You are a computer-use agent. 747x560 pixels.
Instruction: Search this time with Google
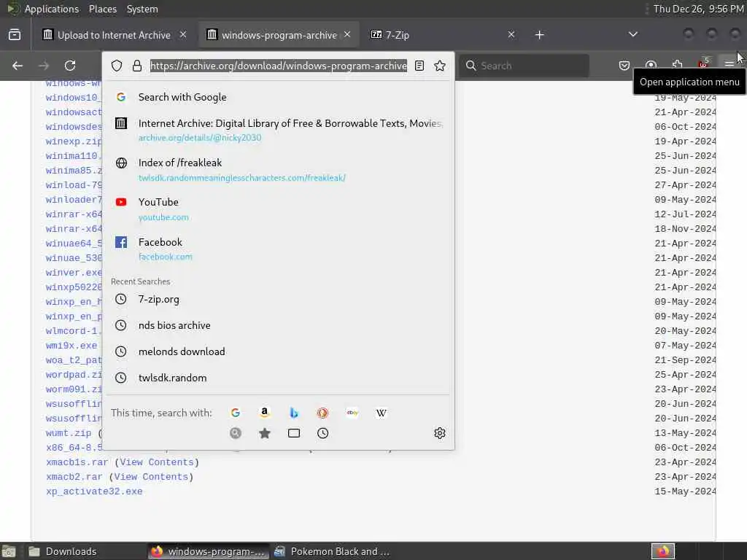coord(236,413)
